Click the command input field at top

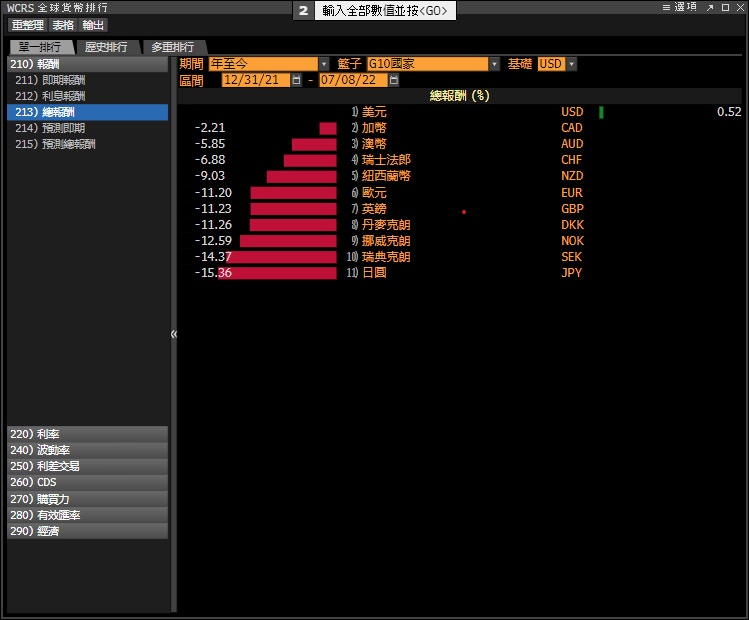386,11
